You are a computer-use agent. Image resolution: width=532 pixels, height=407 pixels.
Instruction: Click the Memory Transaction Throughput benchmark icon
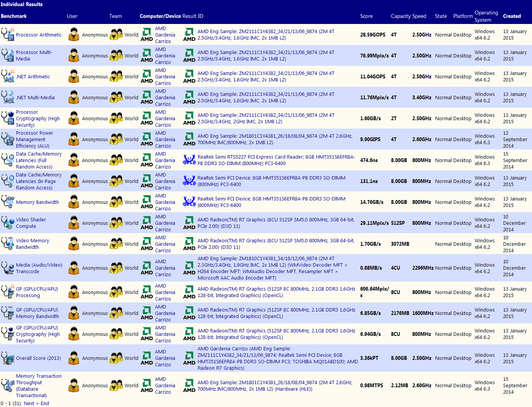8,385
